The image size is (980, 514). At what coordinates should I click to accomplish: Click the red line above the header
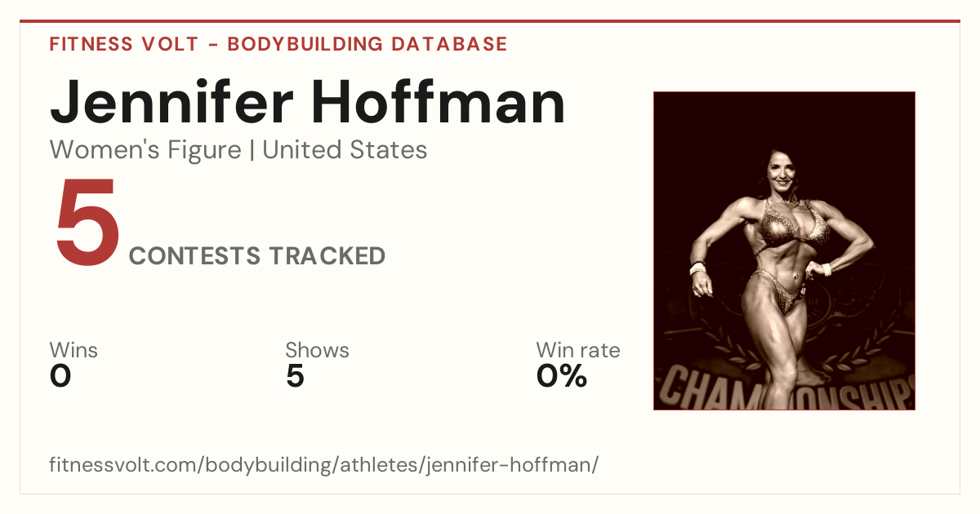[x=490, y=21]
